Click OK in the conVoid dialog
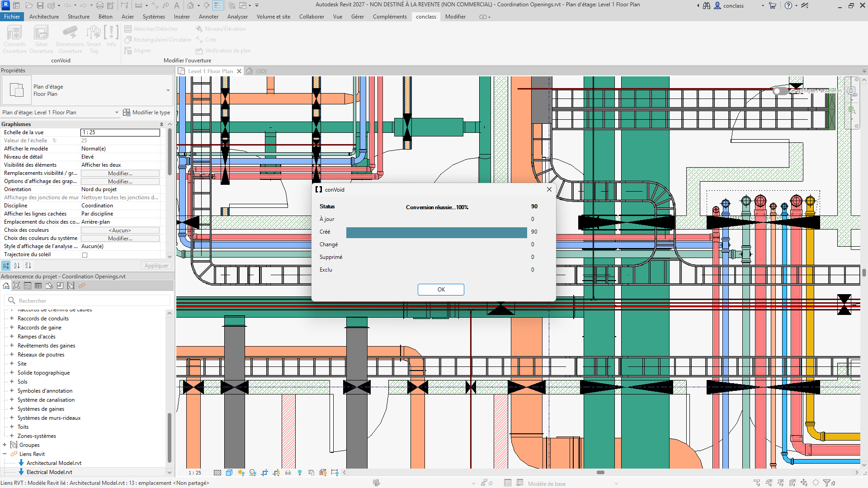 [441, 290]
